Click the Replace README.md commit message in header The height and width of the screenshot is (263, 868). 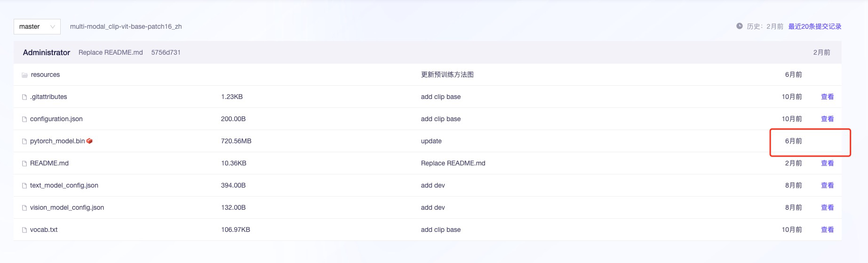pos(111,52)
